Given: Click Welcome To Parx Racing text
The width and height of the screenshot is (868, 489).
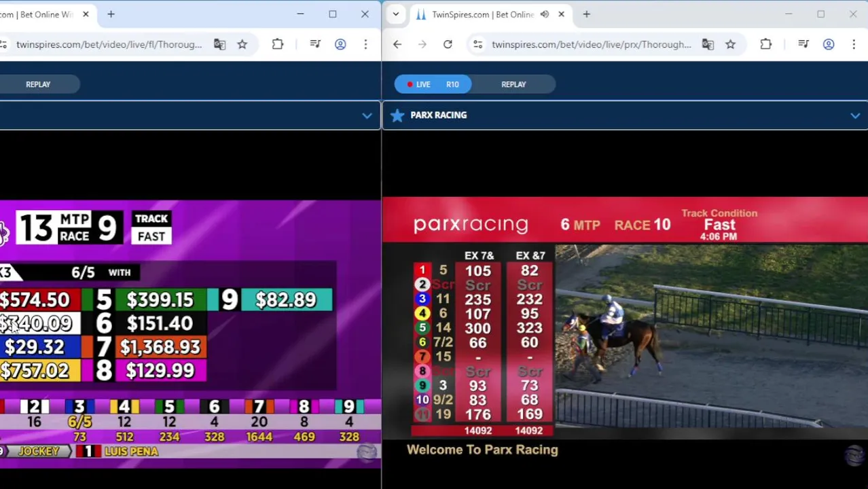Looking at the screenshot, I should point(482,450).
